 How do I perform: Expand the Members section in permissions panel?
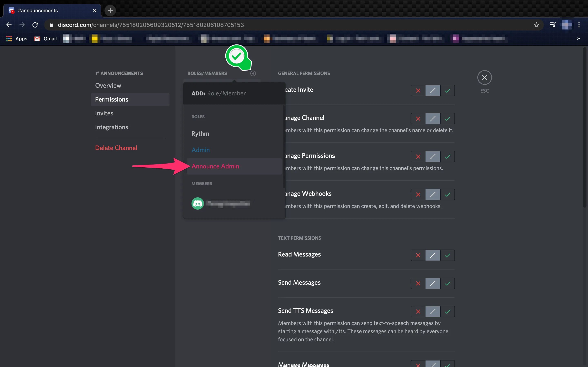click(x=202, y=183)
